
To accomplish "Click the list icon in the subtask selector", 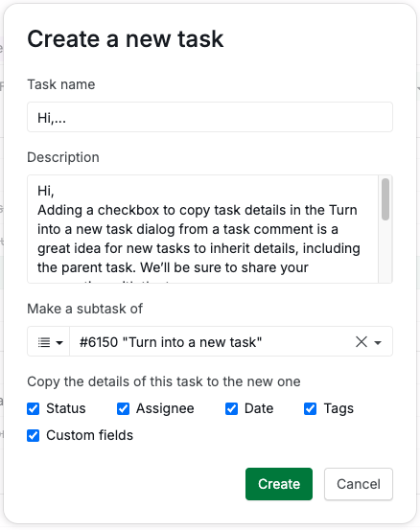I will 44,342.
